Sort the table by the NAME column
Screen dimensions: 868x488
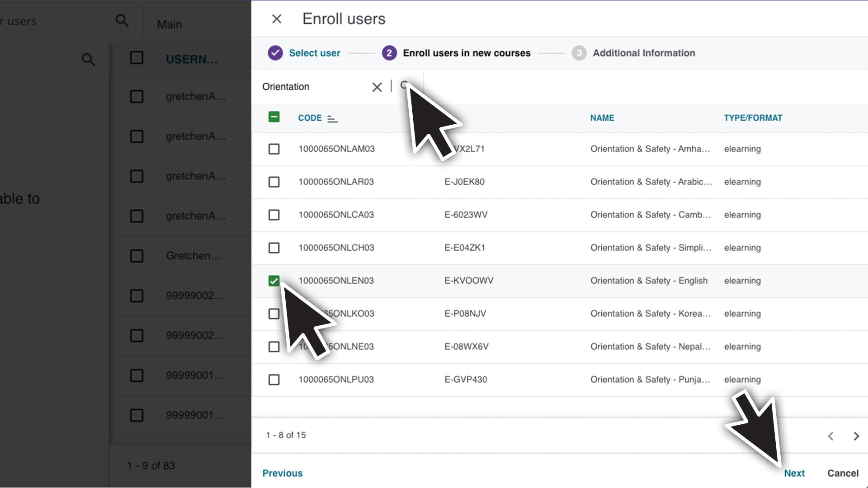(x=602, y=118)
